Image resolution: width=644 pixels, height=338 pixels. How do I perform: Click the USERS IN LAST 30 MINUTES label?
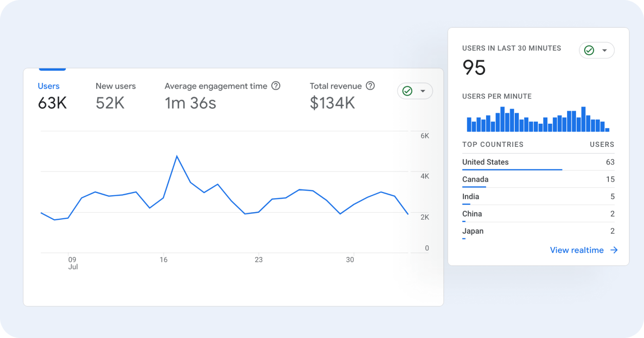512,48
